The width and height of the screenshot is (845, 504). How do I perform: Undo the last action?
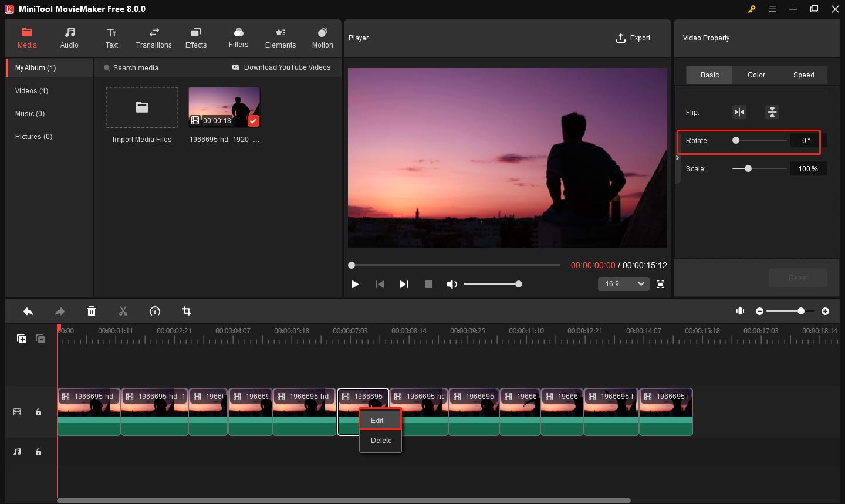[28, 312]
